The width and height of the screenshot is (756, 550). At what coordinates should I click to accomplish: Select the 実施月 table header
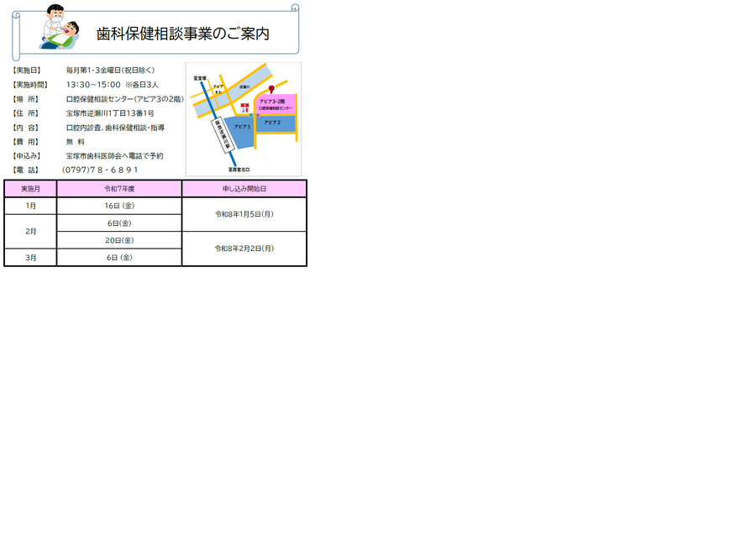click(31, 188)
